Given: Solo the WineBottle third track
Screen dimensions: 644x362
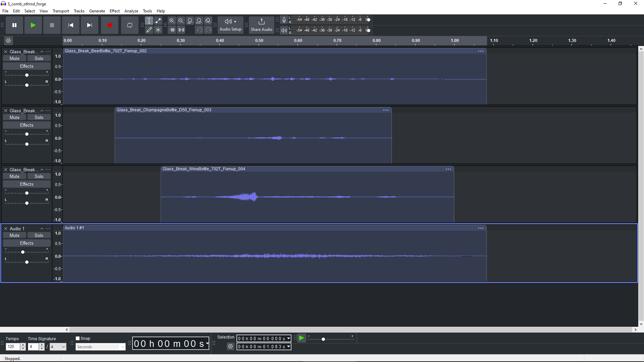Looking at the screenshot, I should (39, 176).
